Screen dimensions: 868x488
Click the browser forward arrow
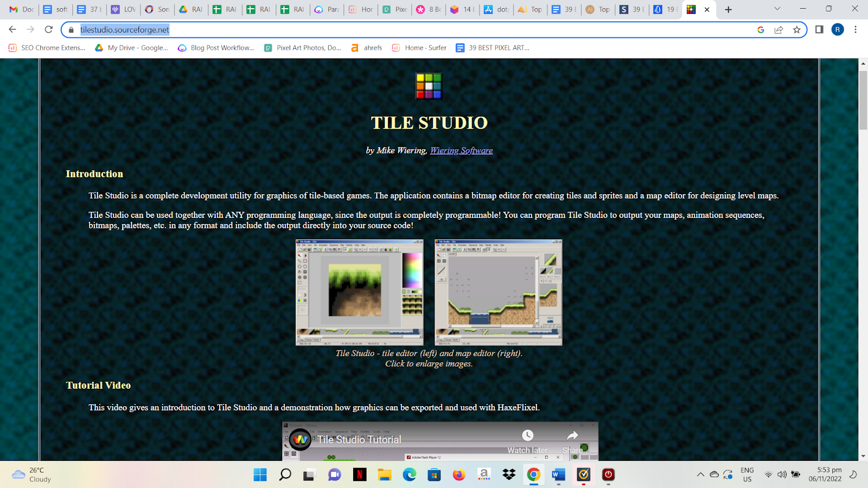30,30
